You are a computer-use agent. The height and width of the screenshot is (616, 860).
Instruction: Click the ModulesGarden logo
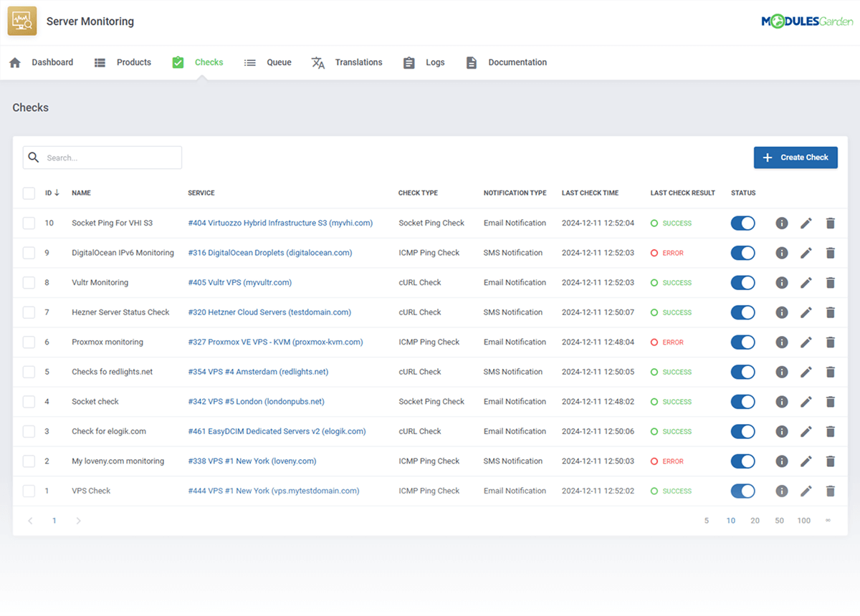pyautogui.click(x=807, y=21)
